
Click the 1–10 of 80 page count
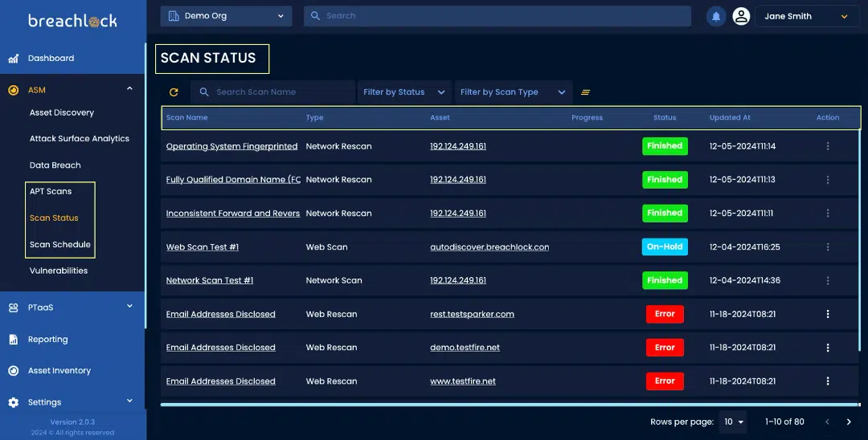[784, 422]
